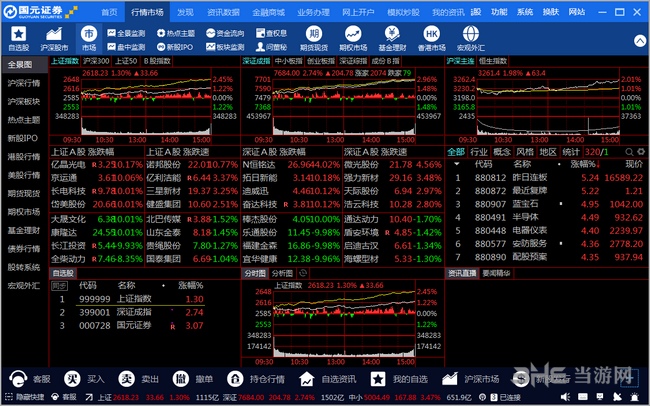Open the 基金理财 icon
The image size is (650, 406).
click(392, 39)
